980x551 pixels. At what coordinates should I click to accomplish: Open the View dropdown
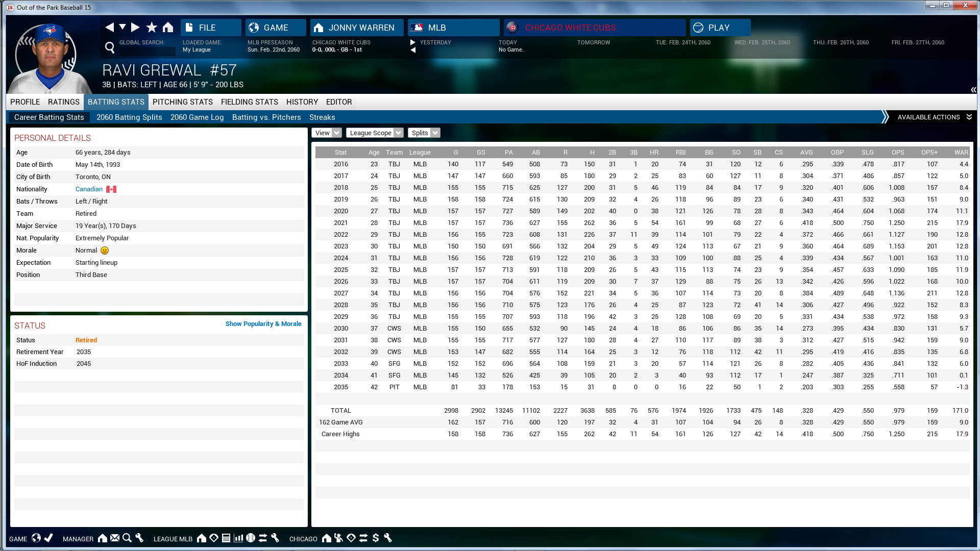(327, 133)
